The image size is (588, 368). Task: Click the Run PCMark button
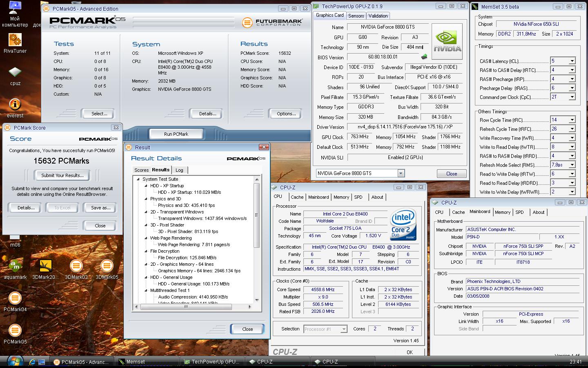[176, 134]
